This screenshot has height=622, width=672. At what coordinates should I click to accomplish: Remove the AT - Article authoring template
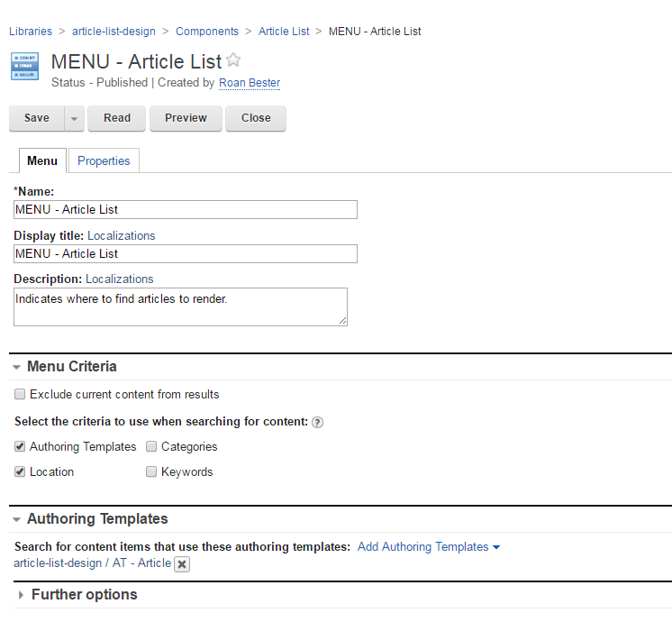pos(181,564)
